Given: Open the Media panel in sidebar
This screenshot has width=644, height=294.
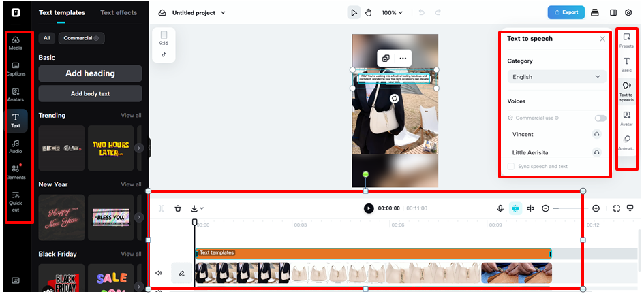Looking at the screenshot, I should (15, 43).
